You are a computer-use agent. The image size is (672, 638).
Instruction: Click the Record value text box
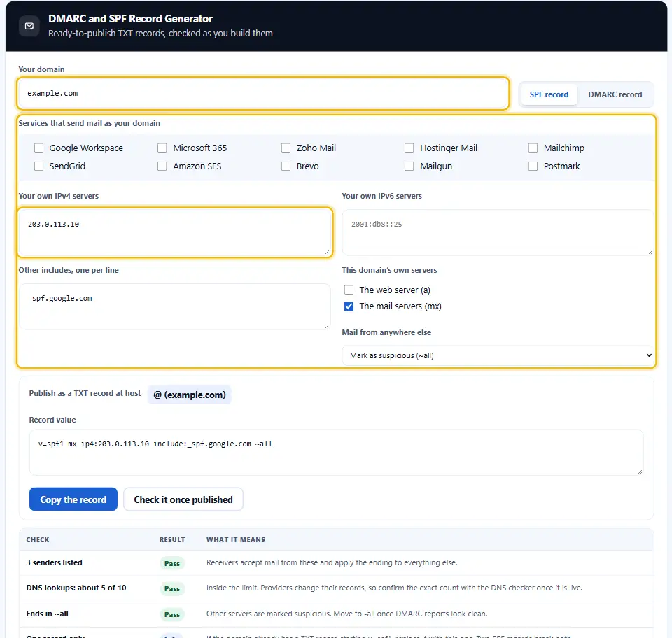coord(337,453)
